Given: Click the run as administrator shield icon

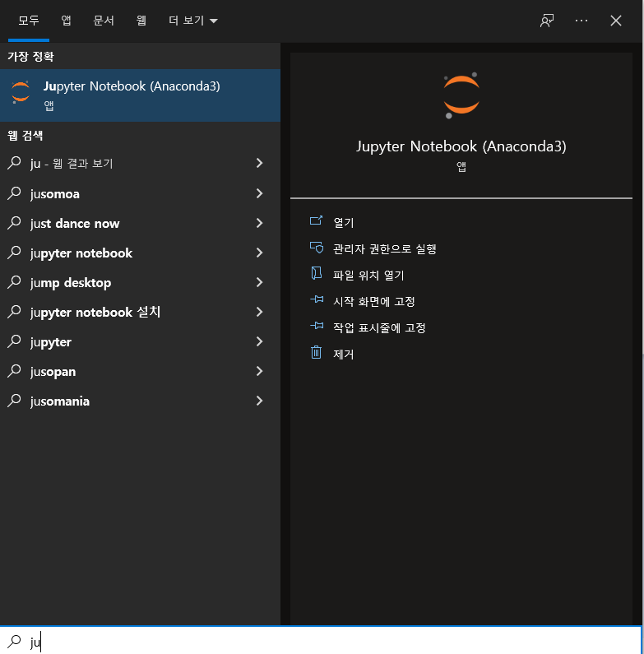Looking at the screenshot, I should pos(316,248).
